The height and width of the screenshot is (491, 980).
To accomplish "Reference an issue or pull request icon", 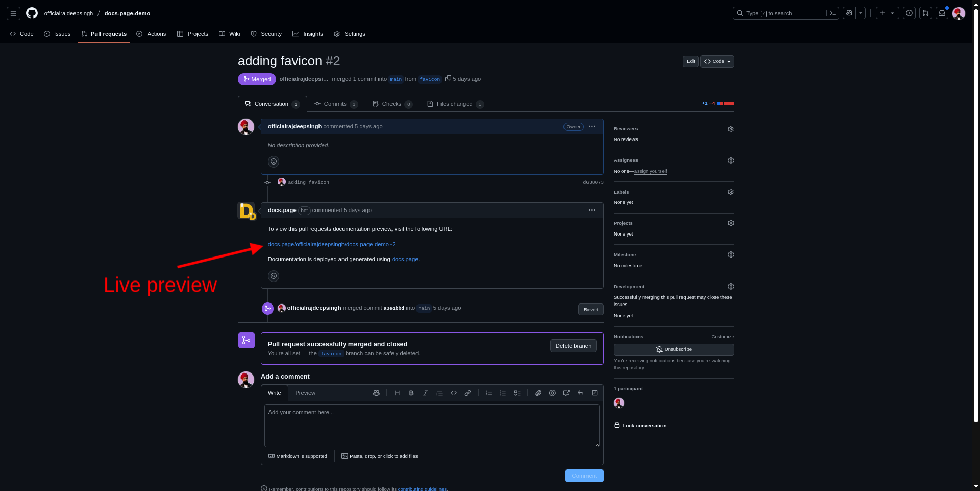I will pyautogui.click(x=566, y=393).
